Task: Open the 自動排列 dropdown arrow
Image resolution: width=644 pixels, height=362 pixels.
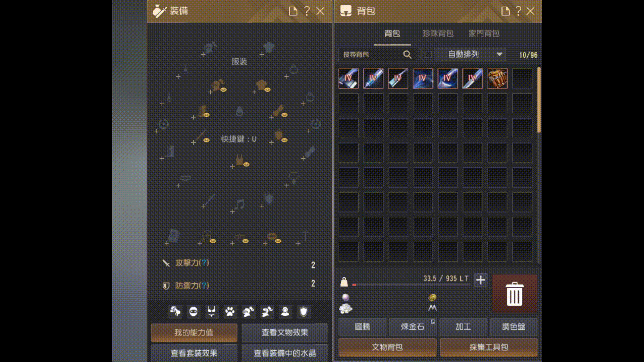Action: [x=499, y=54]
